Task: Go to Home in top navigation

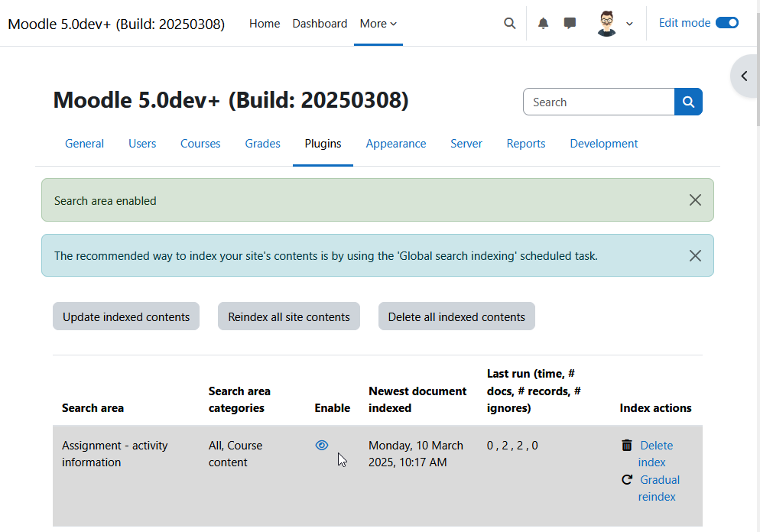Action: (x=265, y=23)
